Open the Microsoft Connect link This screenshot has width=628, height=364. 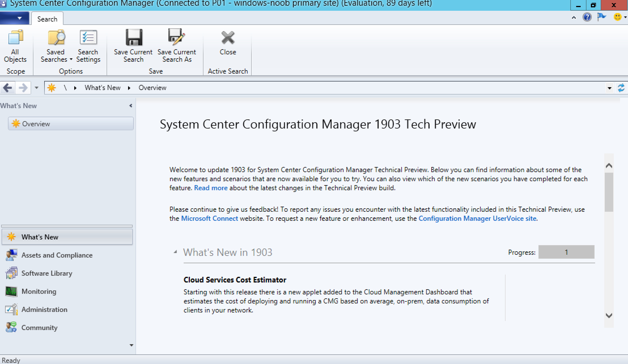click(x=209, y=219)
